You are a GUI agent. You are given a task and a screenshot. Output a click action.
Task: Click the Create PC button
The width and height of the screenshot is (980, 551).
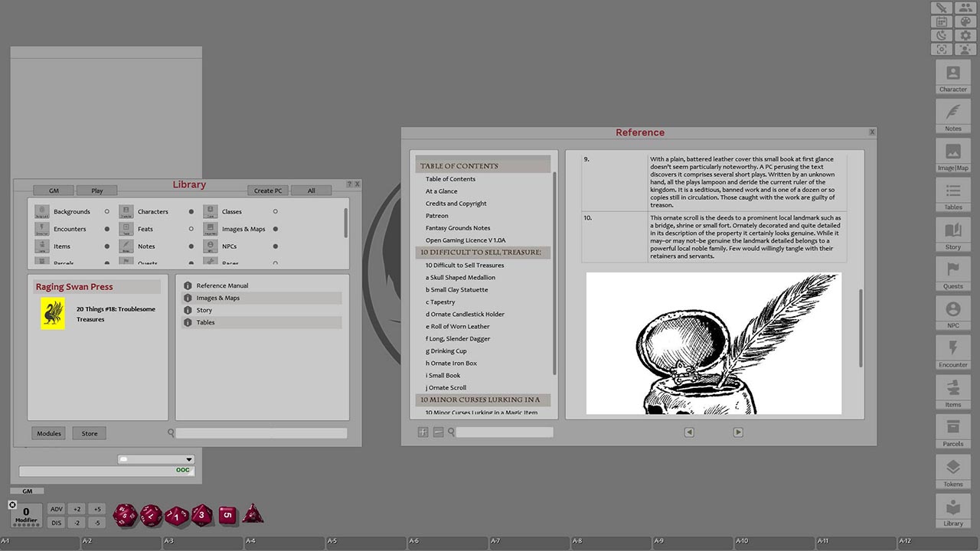(268, 190)
